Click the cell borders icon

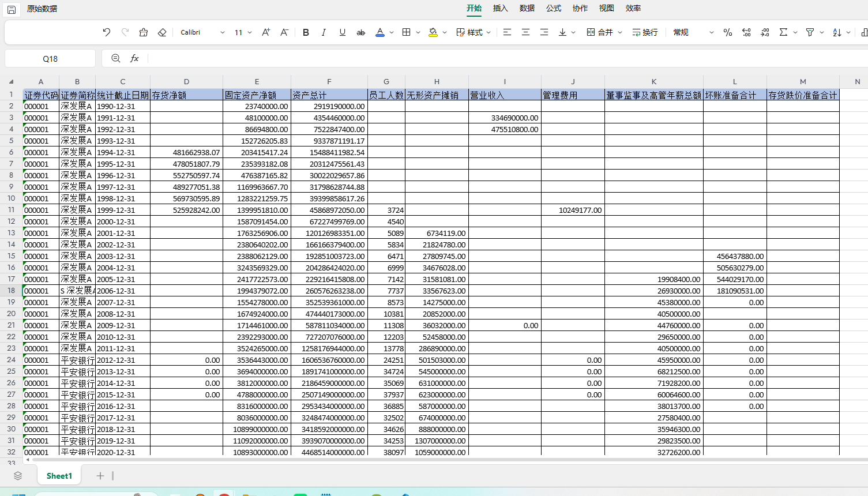point(407,32)
